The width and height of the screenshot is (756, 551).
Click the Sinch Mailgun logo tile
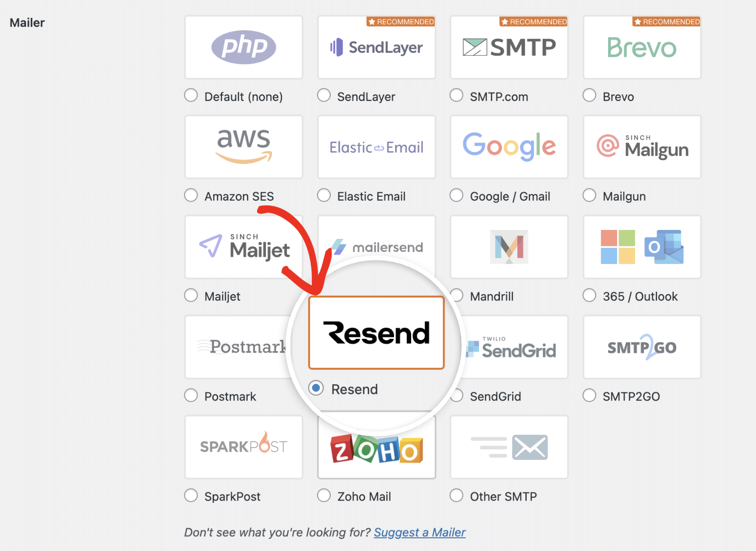click(642, 147)
